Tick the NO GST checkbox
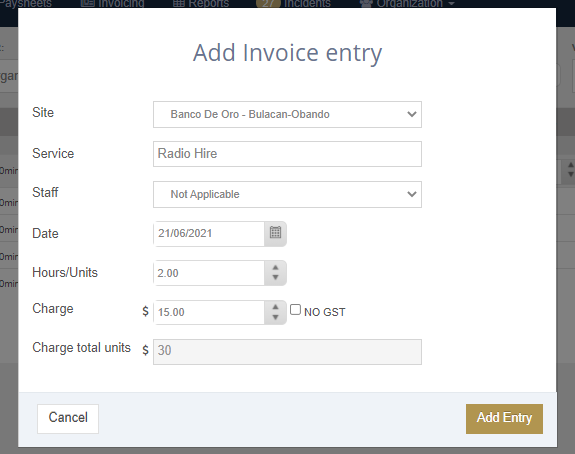The width and height of the screenshot is (575, 454). [x=295, y=310]
